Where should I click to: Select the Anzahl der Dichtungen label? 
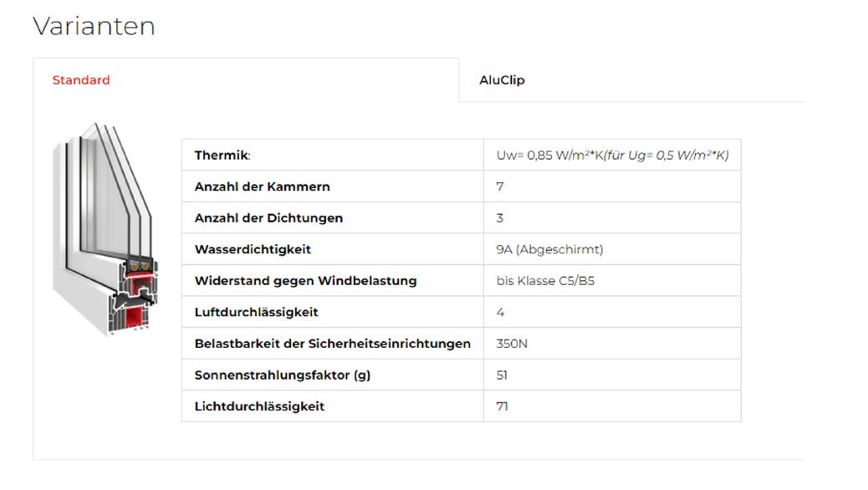click(x=268, y=218)
